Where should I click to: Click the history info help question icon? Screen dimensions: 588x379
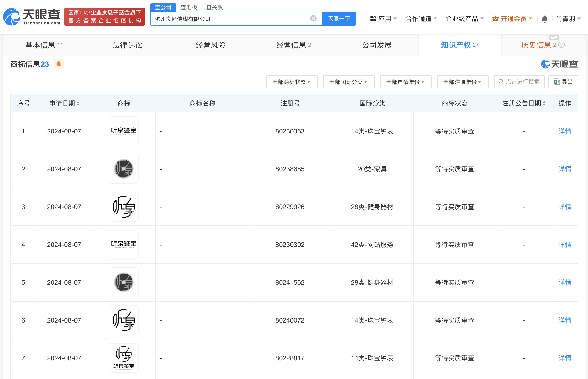coord(561,45)
